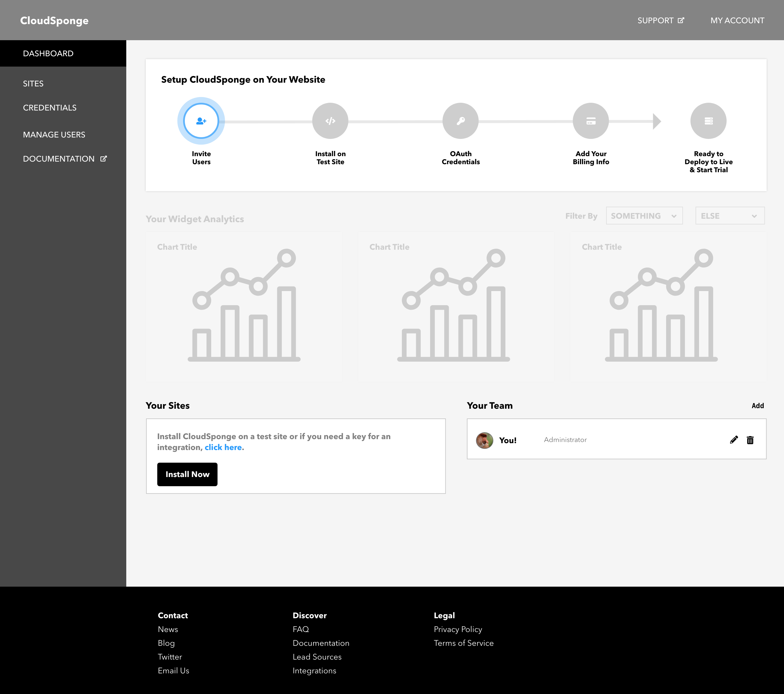Click the user avatar in Your Team

pos(484,440)
